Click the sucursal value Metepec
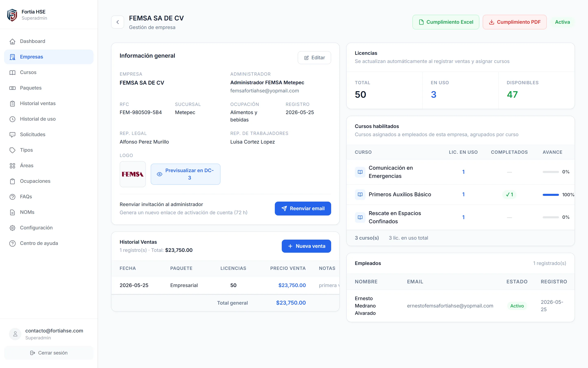Viewport: 588px width, 368px height. [x=185, y=112]
